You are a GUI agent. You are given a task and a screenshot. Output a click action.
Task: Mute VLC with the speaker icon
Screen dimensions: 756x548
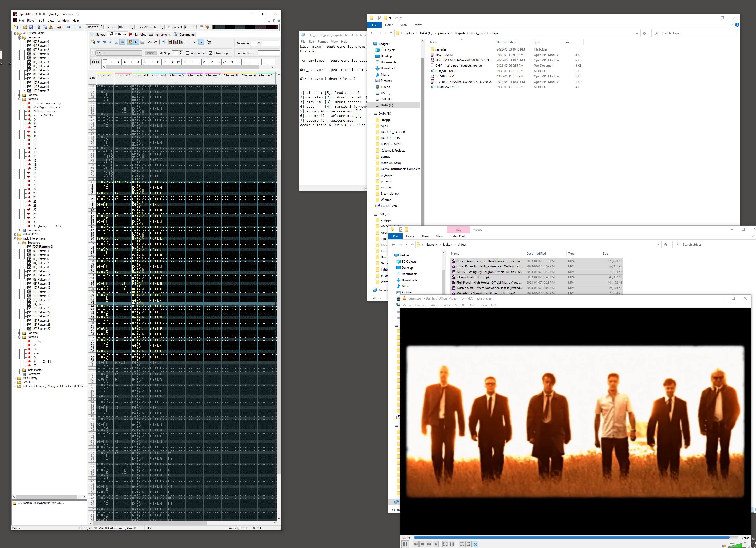click(724, 546)
